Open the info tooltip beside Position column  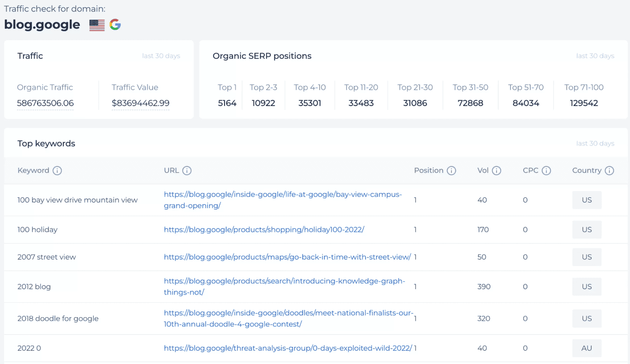pos(451,171)
